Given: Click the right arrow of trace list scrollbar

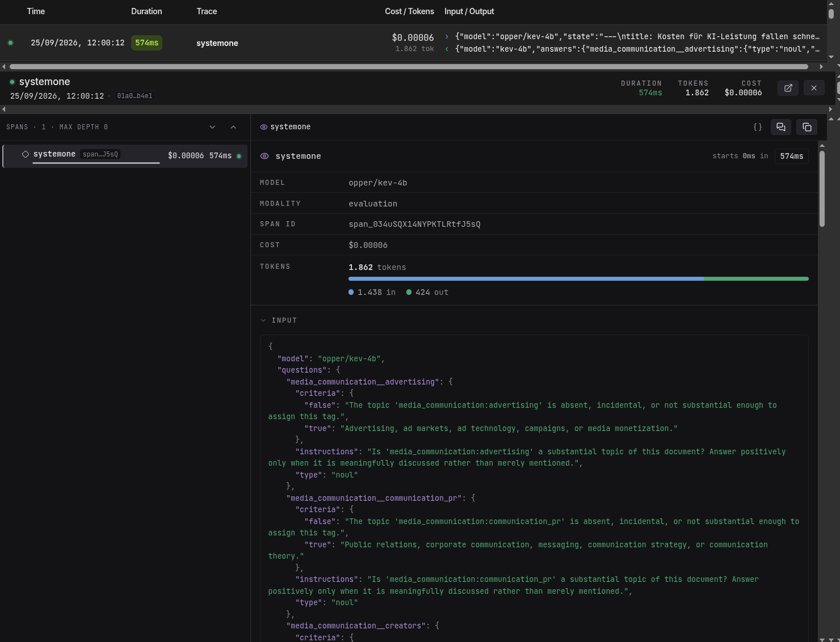Looking at the screenshot, I should (821, 66).
